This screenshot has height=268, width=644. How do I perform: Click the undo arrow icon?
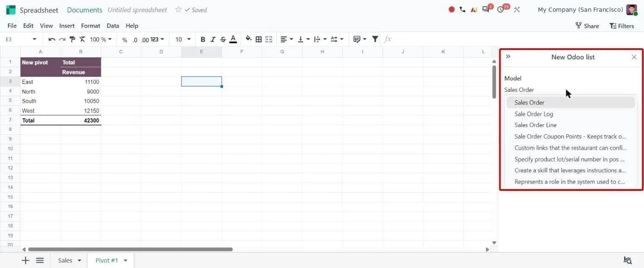tap(52, 39)
